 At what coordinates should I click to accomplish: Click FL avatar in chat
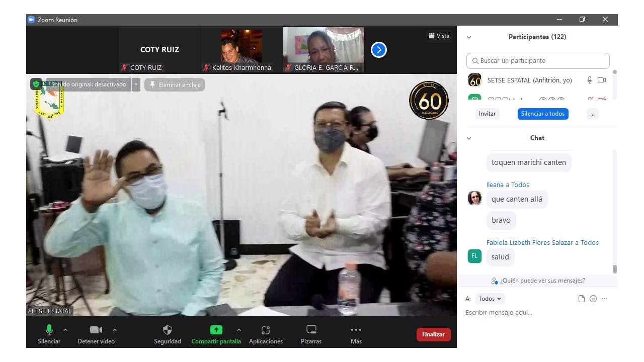(474, 256)
